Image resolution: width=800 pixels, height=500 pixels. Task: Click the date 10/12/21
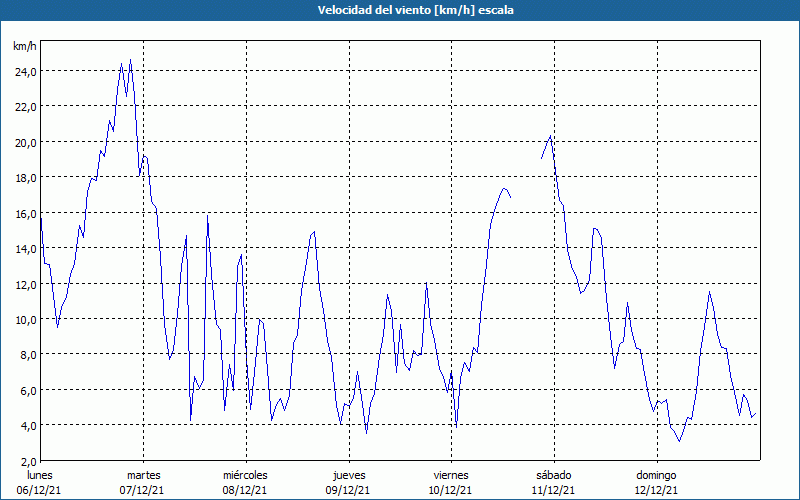(451, 490)
